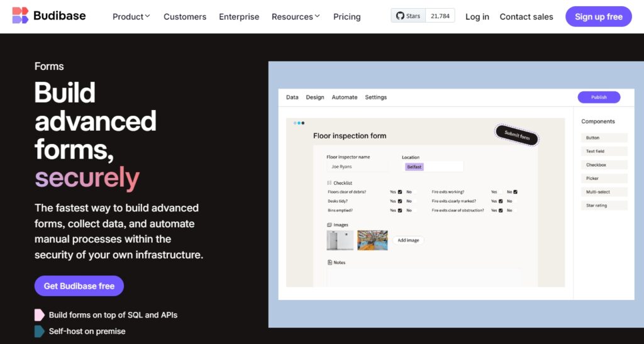The image size is (644, 344).
Task: Click the Notes text area
Action: [424, 277]
